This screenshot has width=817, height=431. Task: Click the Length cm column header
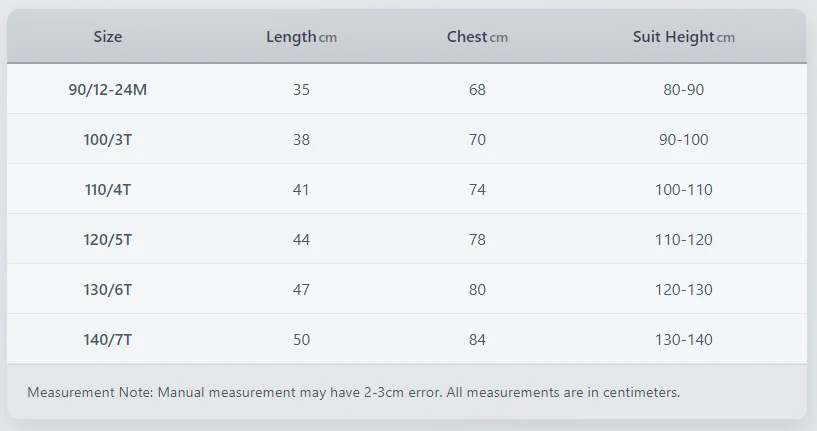pos(301,37)
